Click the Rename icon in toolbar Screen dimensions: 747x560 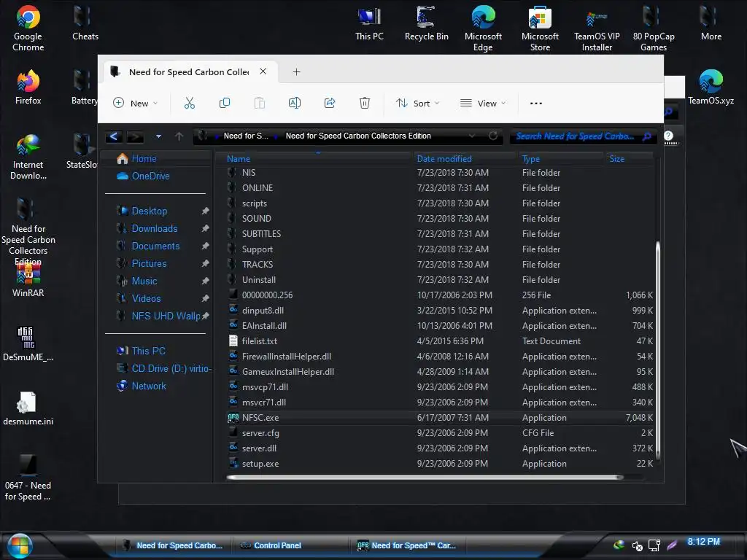point(295,103)
